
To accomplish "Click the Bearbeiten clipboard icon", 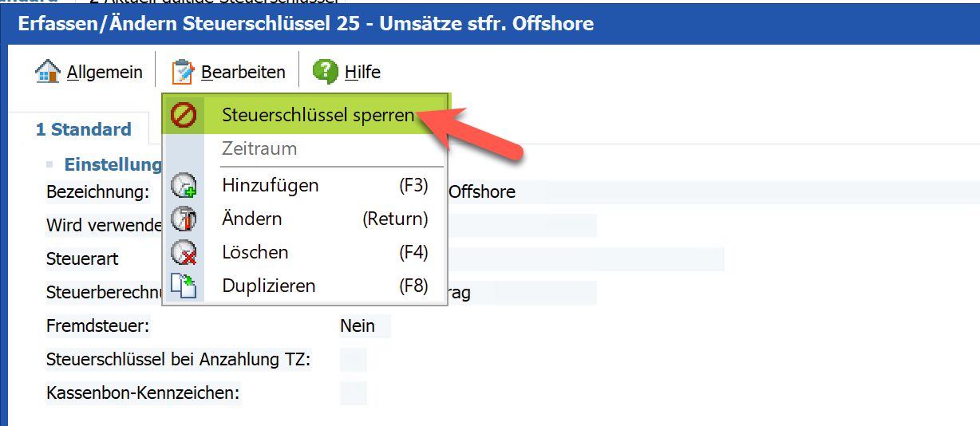I will [183, 72].
